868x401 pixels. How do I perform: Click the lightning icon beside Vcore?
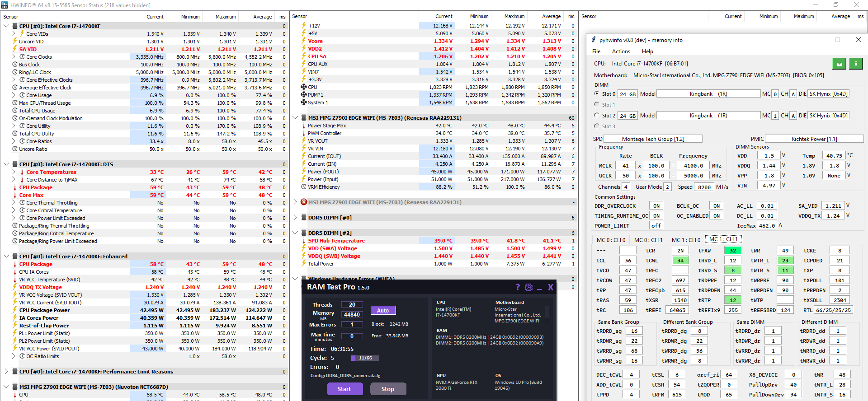tap(304, 41)
